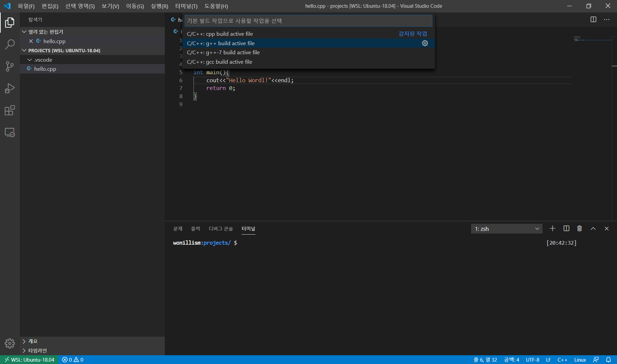Select the 터미널 tab in panel
Viewport: 617px width, 364px height.
click(248, 229)
